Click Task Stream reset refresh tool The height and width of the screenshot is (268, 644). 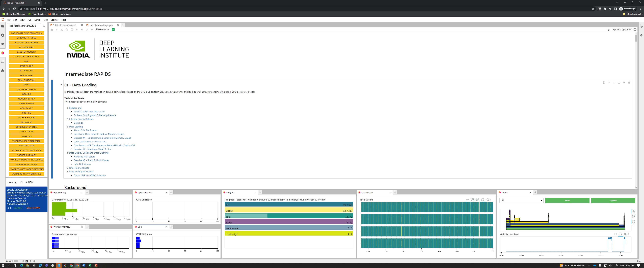click(488, 199)
